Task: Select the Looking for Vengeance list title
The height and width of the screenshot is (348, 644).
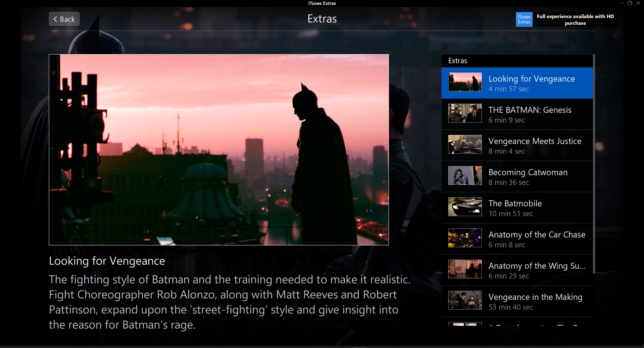Action: [532, 79]
